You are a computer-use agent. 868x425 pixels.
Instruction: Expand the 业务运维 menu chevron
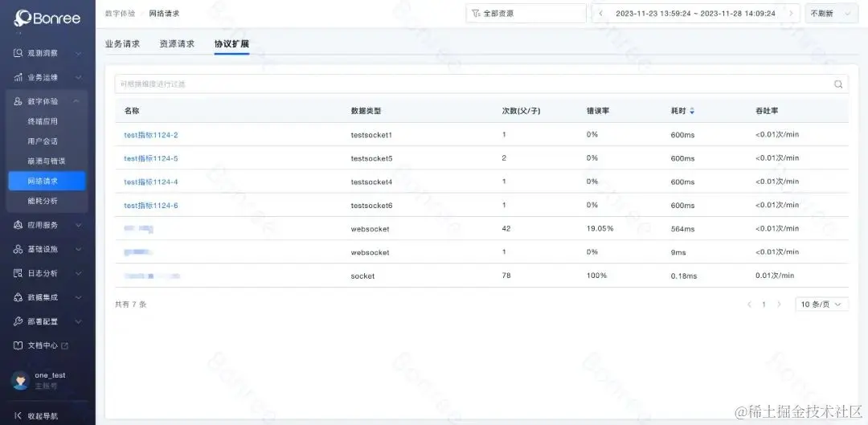click(78, 77)
